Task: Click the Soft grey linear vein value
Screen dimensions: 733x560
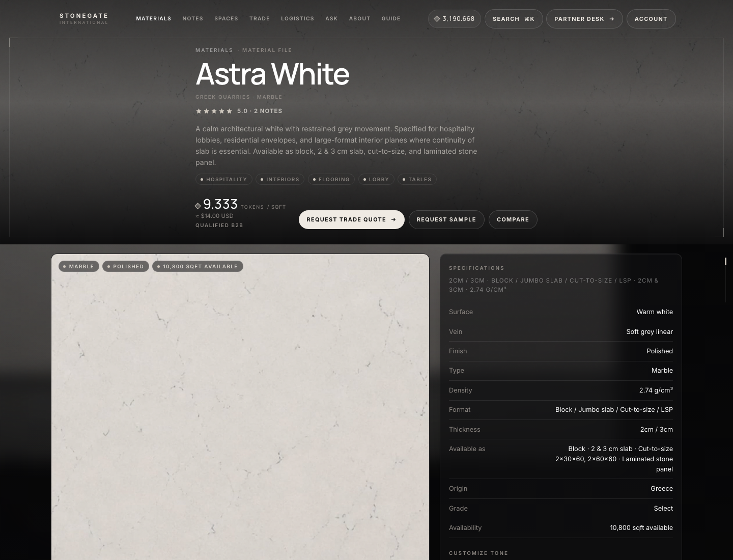Action: (x=650, y=332)
